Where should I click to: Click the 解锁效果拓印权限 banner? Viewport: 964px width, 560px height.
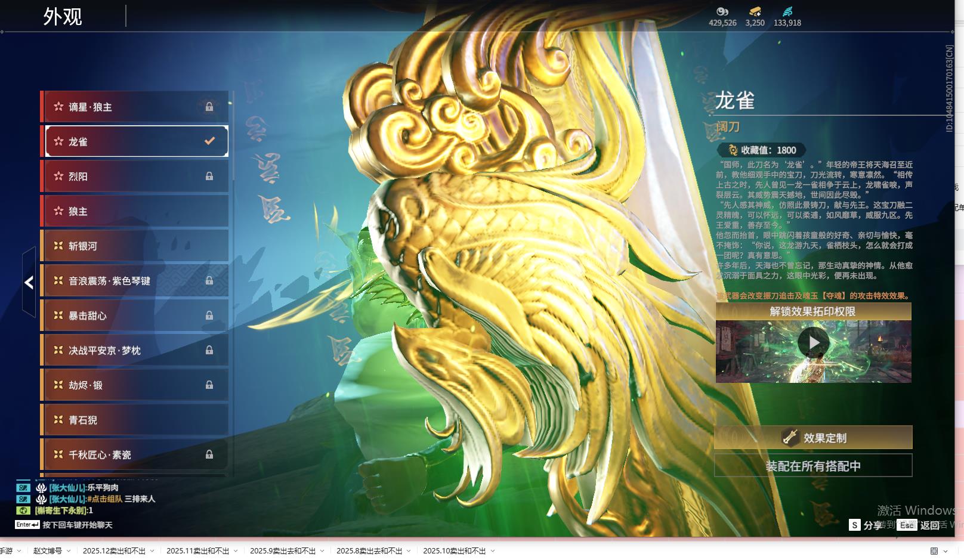tap(813, 311)
